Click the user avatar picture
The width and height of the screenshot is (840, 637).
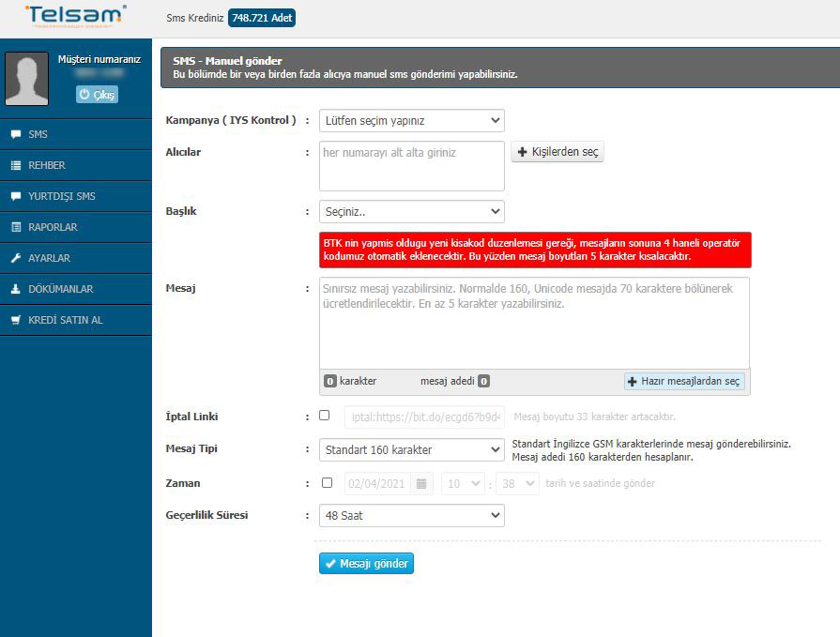click(x=26, y=78)
